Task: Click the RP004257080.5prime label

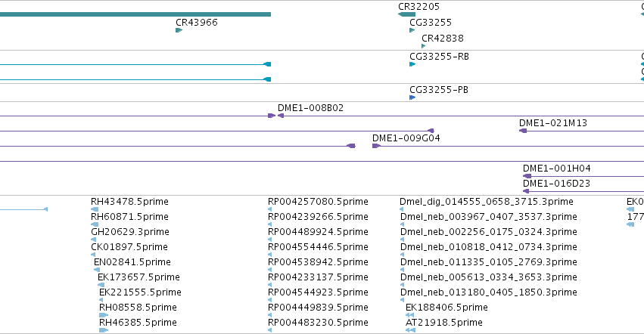Action: (x=318, y=202)
